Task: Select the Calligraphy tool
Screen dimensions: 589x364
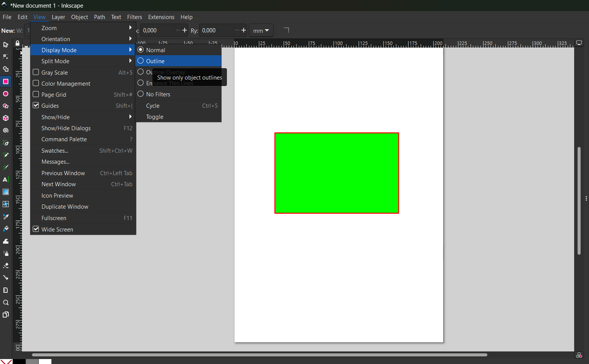Action: tap(6, 168)
